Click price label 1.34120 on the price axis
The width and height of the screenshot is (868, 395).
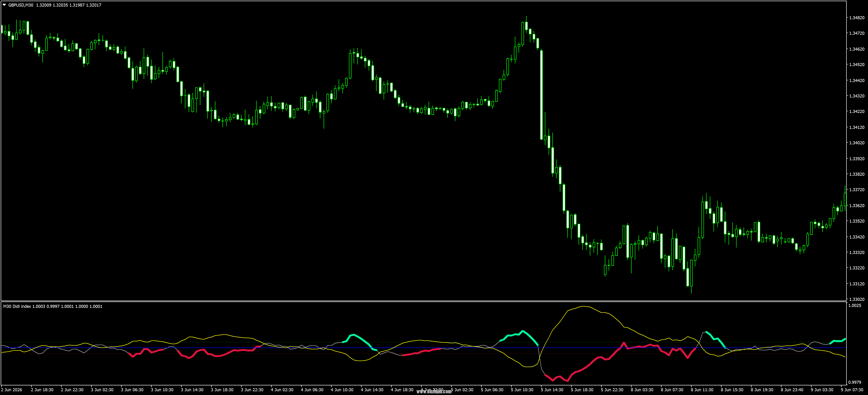(x=857, y=127)
